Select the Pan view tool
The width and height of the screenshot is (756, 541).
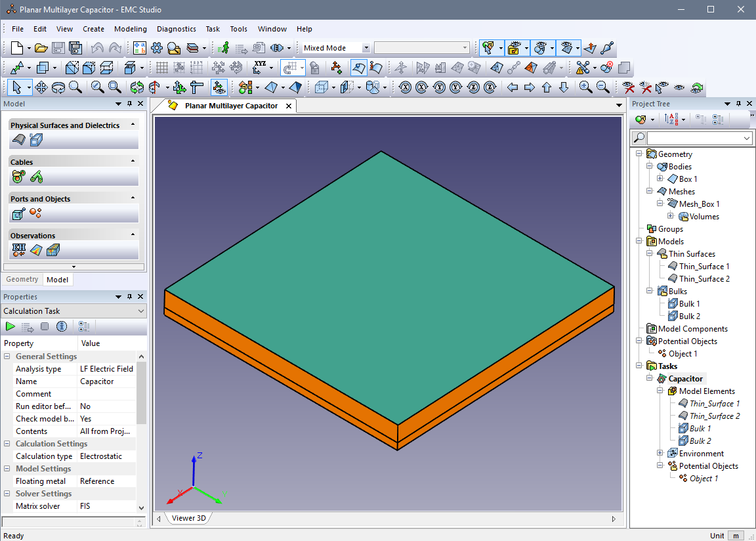coord(41,87)
